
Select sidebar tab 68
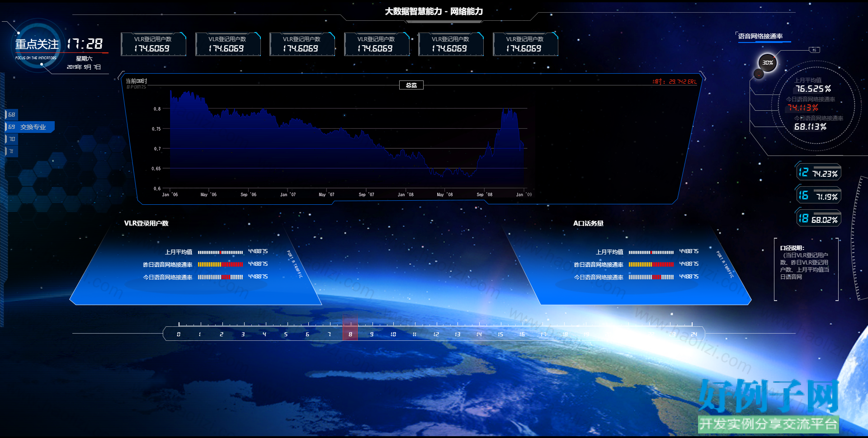pos(11,114)
